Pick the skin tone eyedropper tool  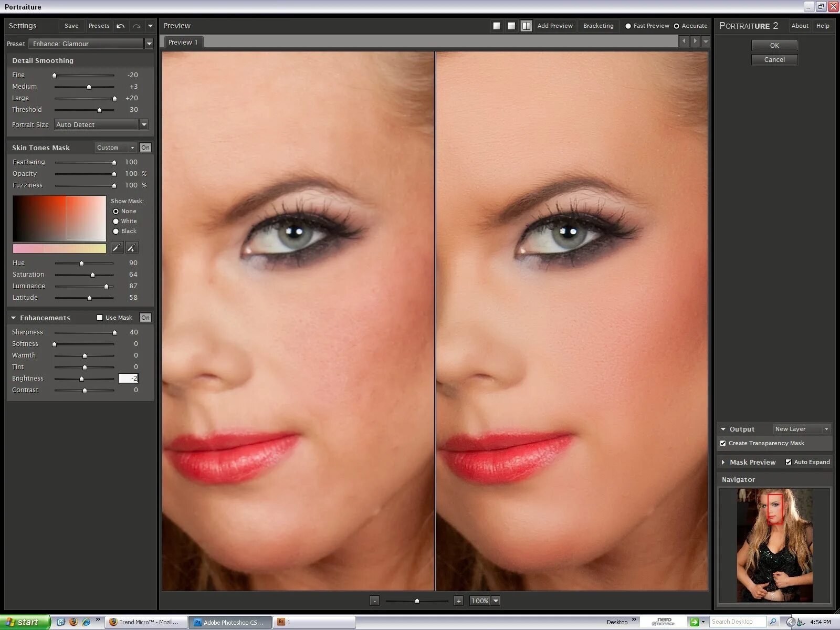117,248
